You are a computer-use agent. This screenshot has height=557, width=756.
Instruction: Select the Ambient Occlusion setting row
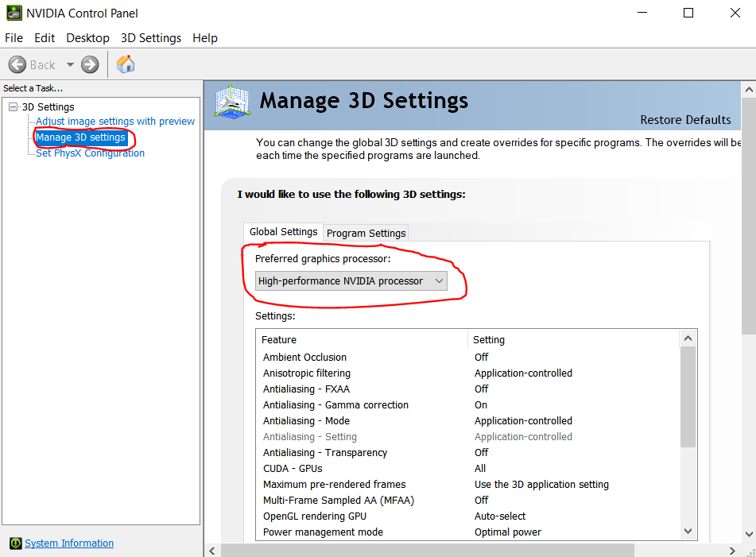point(304,358)
